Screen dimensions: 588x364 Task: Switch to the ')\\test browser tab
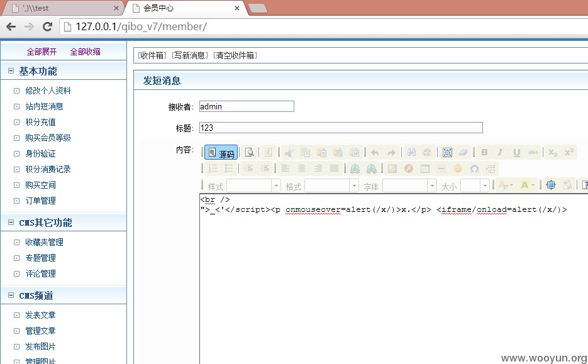(x=63, y=8)
